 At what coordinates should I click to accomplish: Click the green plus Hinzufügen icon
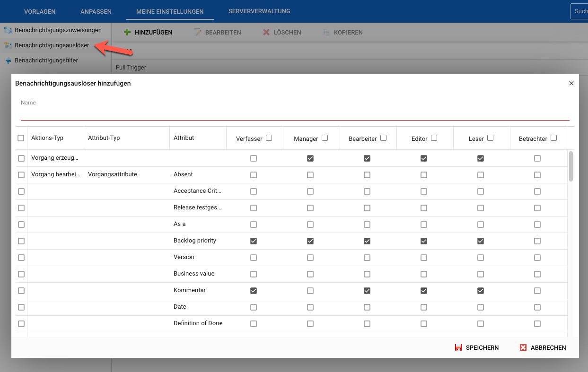[127, 33]
